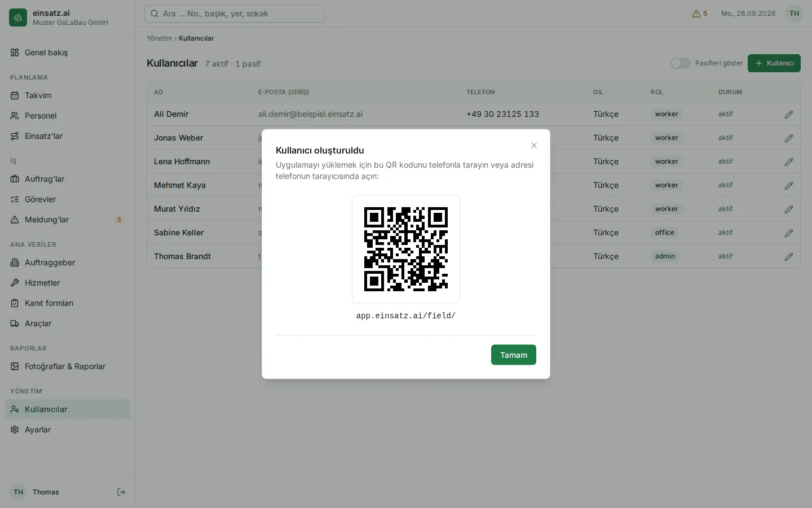The image size is (812, 508).
Task: Edit Mehmet Kaya with pencil icon
Action: (x=789, y=186)
